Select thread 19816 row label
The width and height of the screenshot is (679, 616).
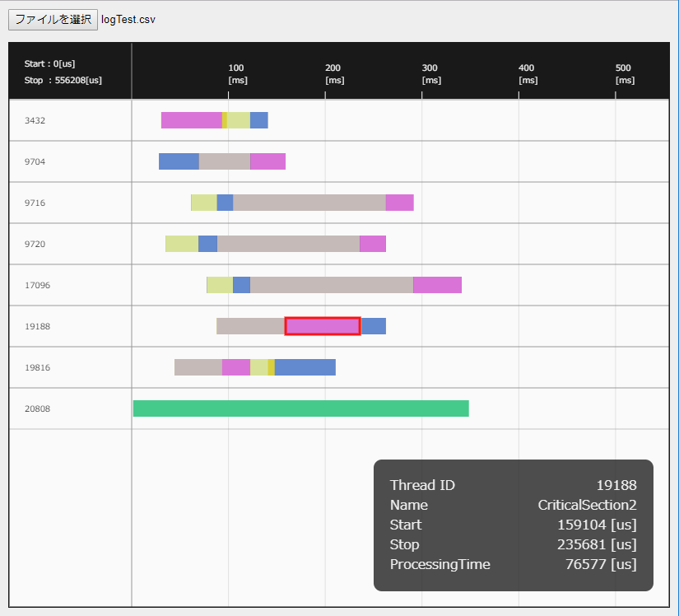point(37,367)
